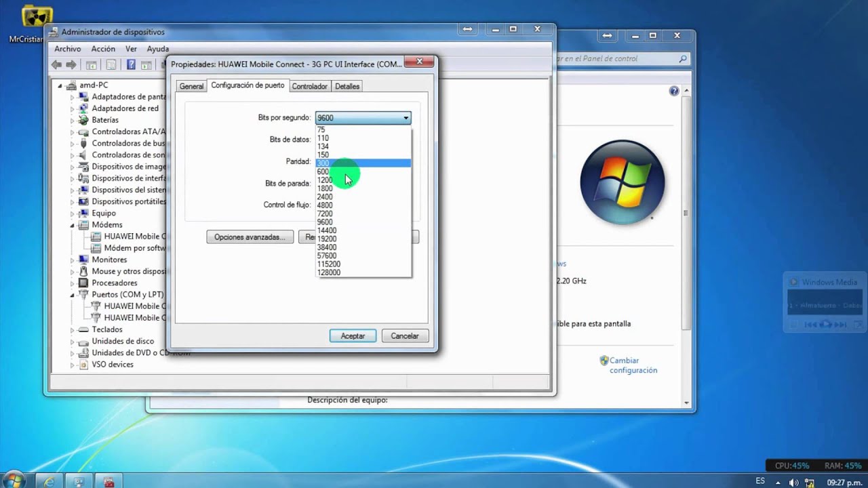Select the Monitores category icon
Image resolution: width=868 pixels, height=488 pixels.
click(83, 260)
